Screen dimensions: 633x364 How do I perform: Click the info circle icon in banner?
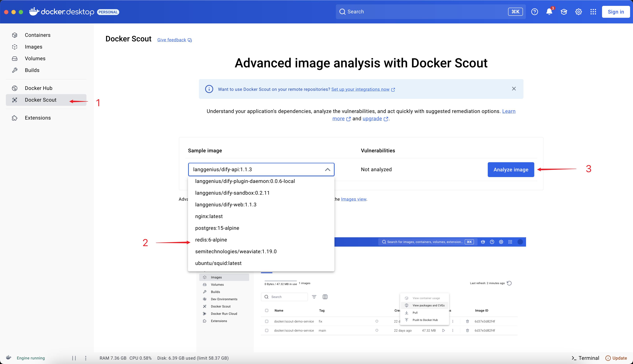pyautogui.click(x=209, y=89)
